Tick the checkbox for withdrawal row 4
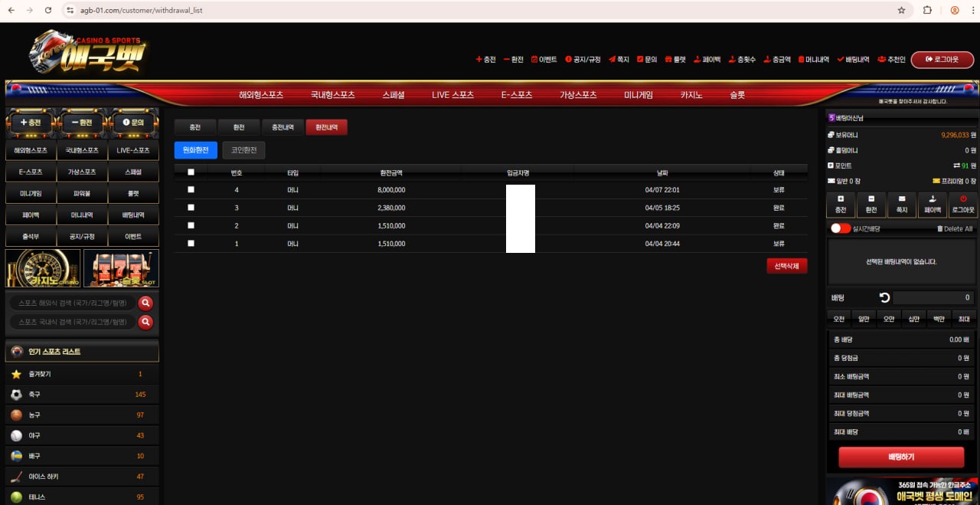Screen dimensions: 980x505 (191, 189)
